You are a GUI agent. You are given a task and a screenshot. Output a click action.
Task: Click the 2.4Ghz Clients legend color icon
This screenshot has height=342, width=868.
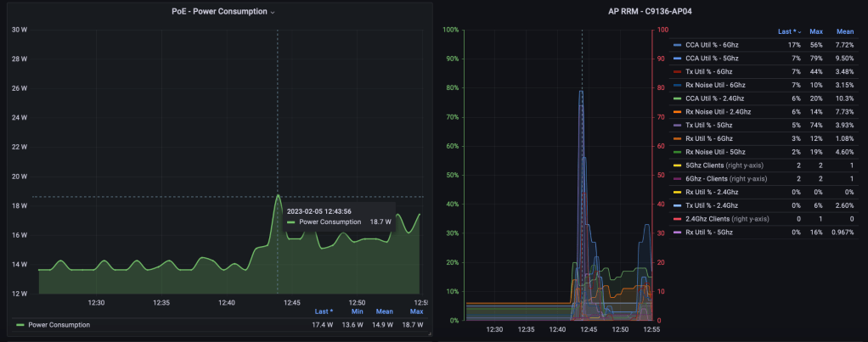pos(677,219)
